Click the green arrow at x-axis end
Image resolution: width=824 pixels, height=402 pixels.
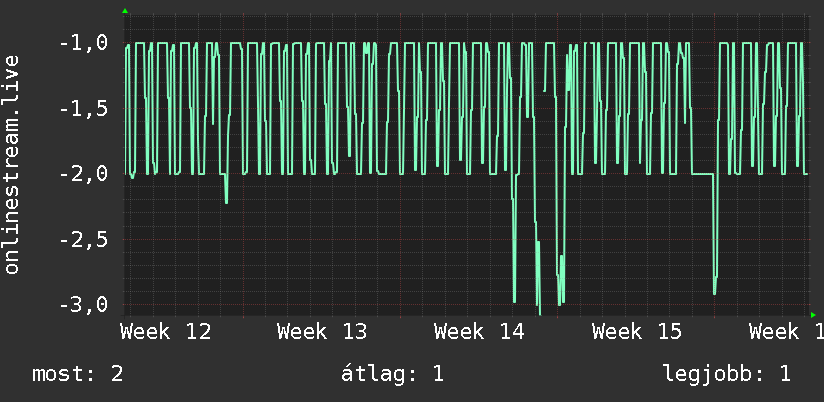pos(813,315)
